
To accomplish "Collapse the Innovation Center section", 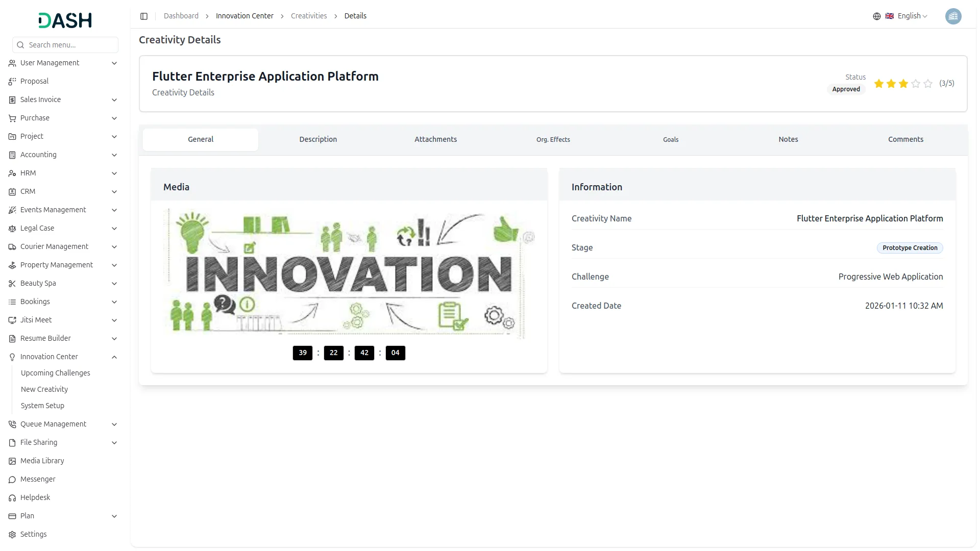I will click(x=114, y=357).
